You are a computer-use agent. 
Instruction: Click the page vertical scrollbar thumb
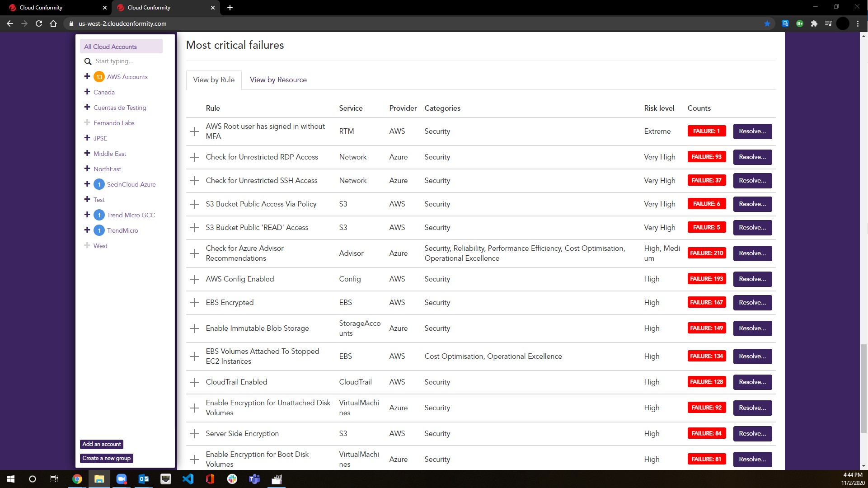pyautogui.click(x=864, y=389)
